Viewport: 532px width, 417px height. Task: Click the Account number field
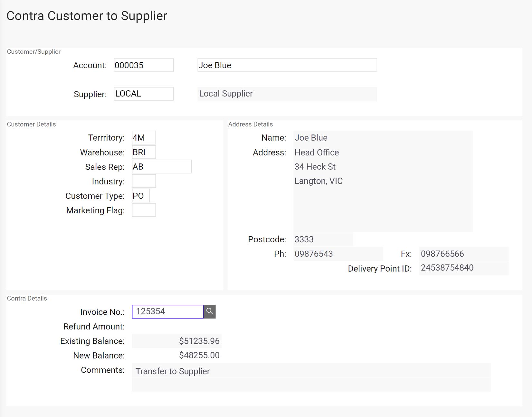coord(144,65)
